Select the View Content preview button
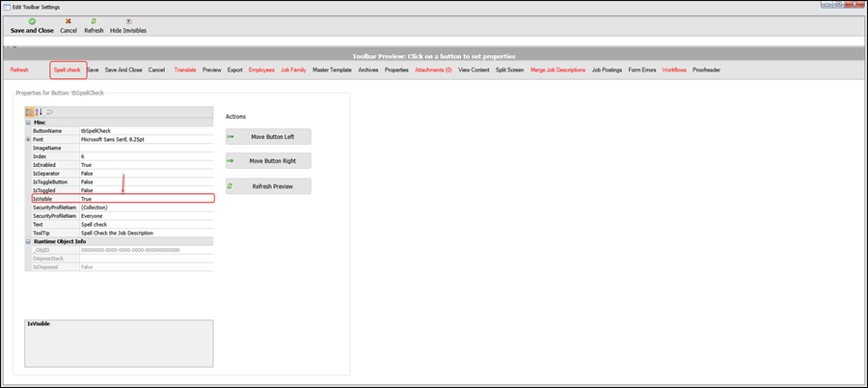 (x=474, y=70)
